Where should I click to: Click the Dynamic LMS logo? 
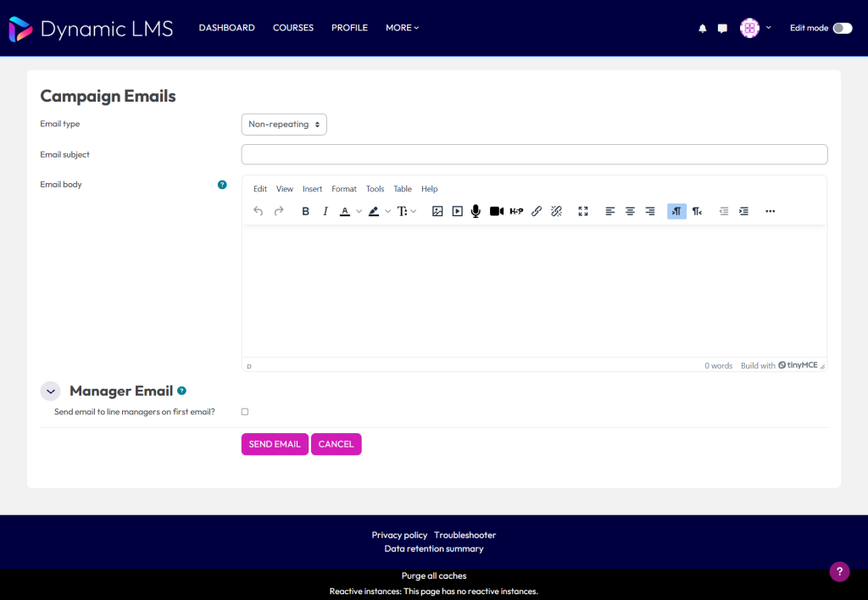coord(91,29)
